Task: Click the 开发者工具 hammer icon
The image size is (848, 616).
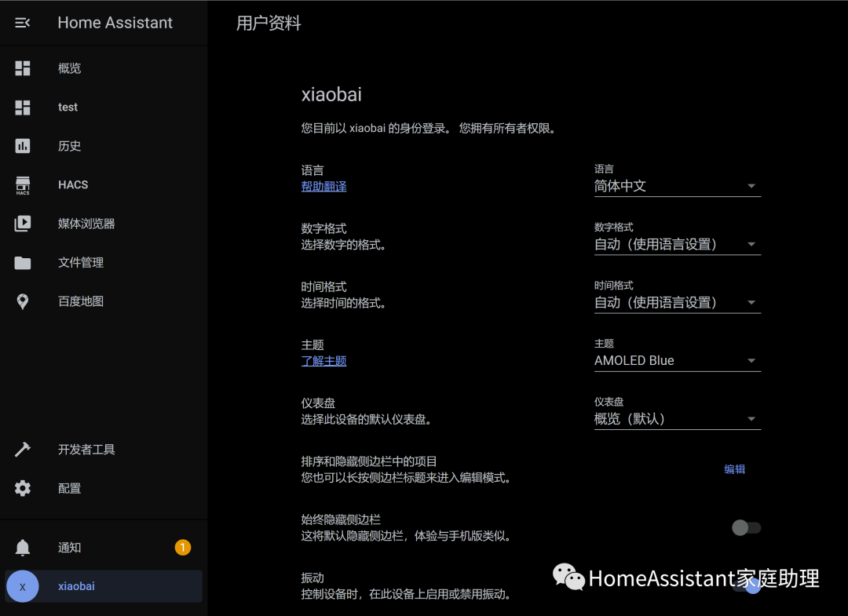Action: click(23, 450)
